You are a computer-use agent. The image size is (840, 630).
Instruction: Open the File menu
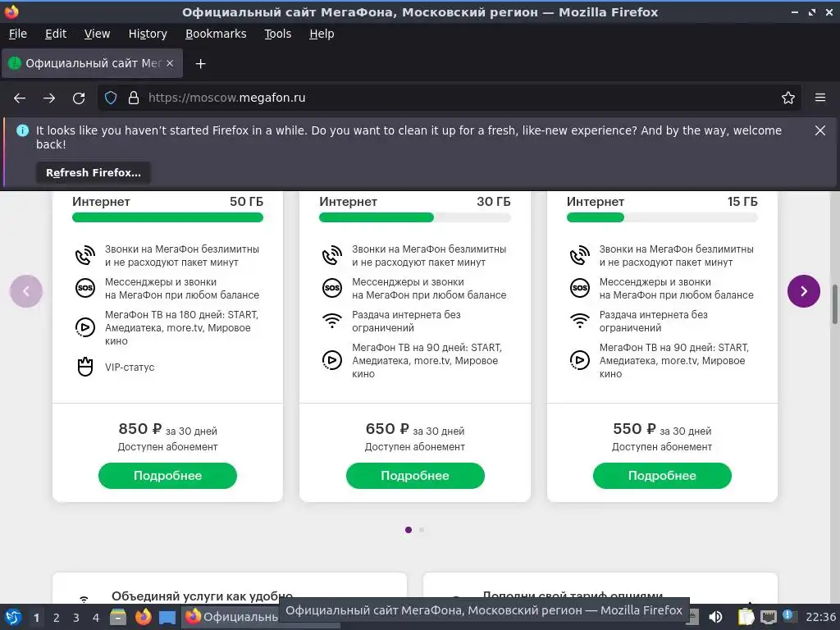[18, 34]
